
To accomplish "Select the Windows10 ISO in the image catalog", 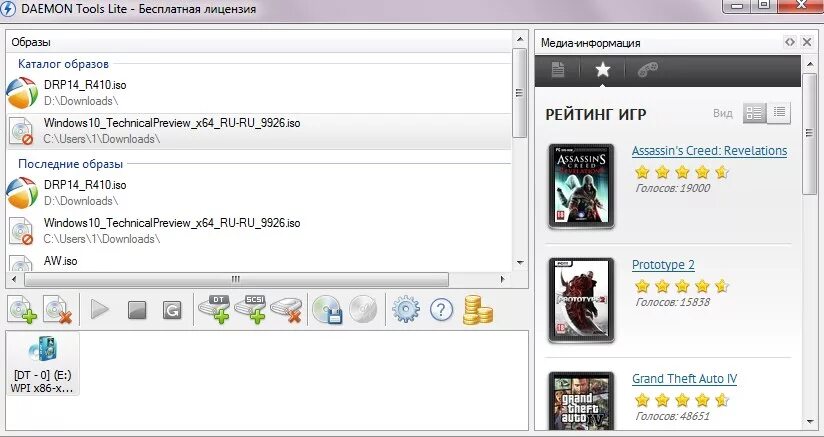I will click(259, 131).
